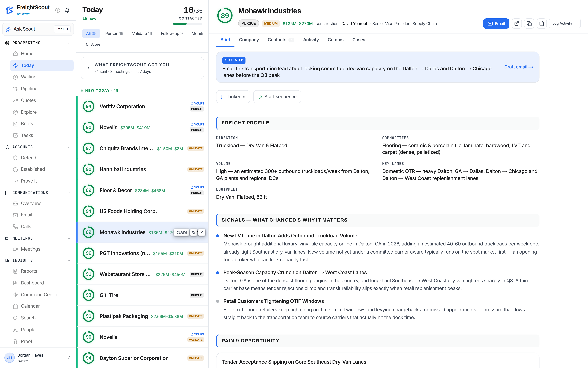
Task: Filter list by Follow-up 9
Action: tap(171, 34)
